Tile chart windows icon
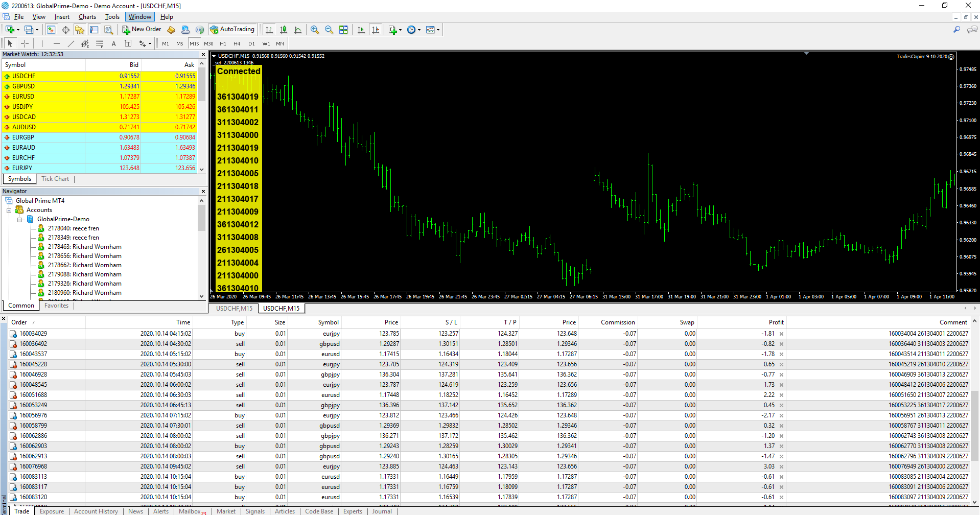980x515 pixels. click(343, 30)
